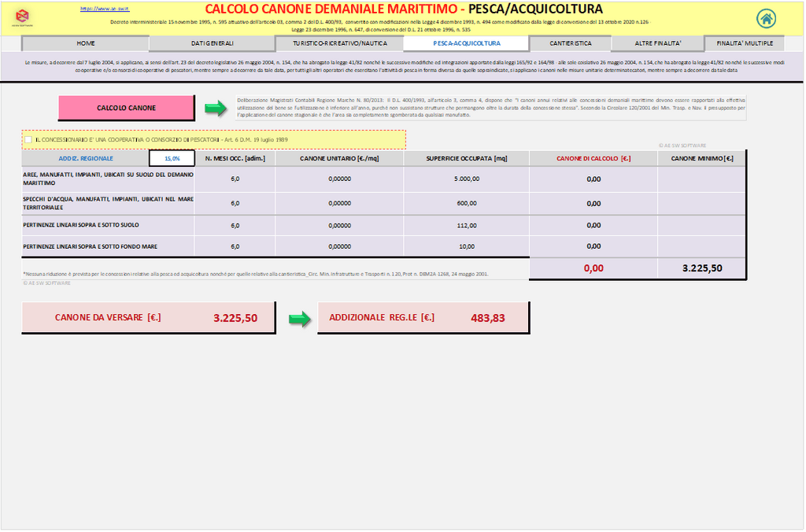Click the 15,0% regional surcharge field
The height and width of the screenshot is (532, 806).
coord(172,159)
